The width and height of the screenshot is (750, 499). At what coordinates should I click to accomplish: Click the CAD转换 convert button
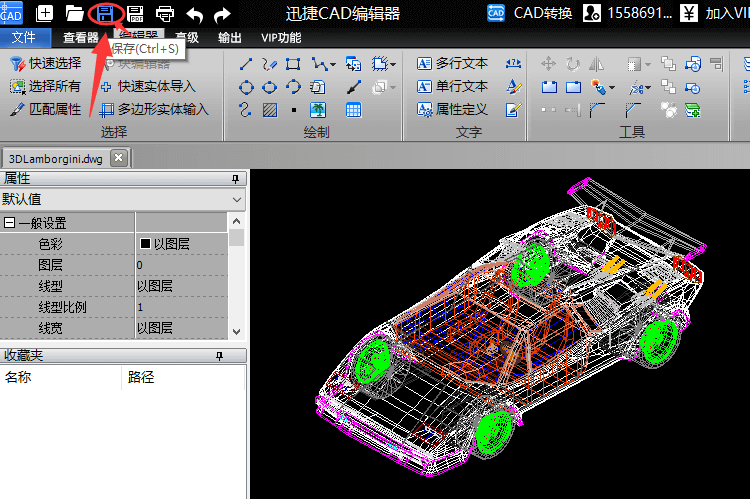[529, 13]
